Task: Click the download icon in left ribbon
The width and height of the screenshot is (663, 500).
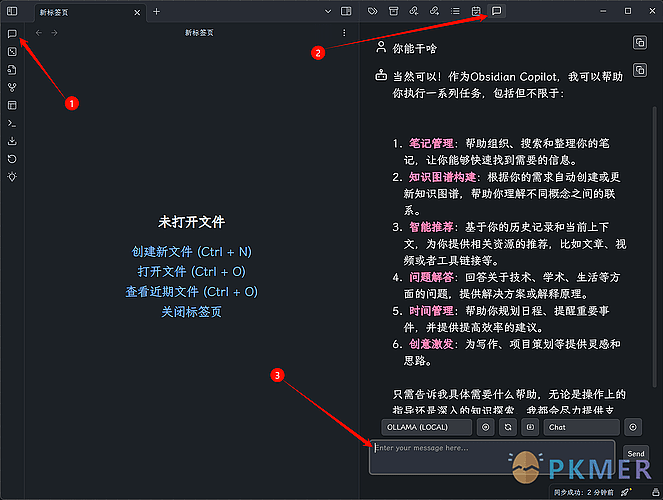Action: click(12, 141)
